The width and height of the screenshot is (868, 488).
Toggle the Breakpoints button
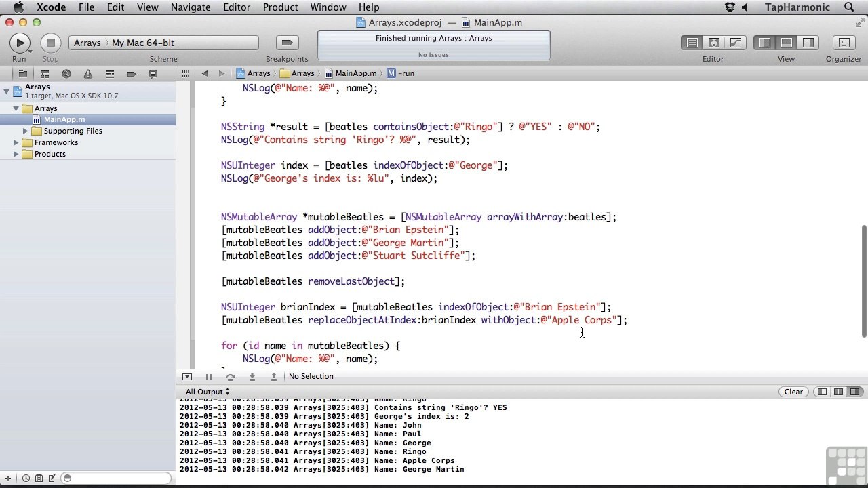tap(287, 43)
